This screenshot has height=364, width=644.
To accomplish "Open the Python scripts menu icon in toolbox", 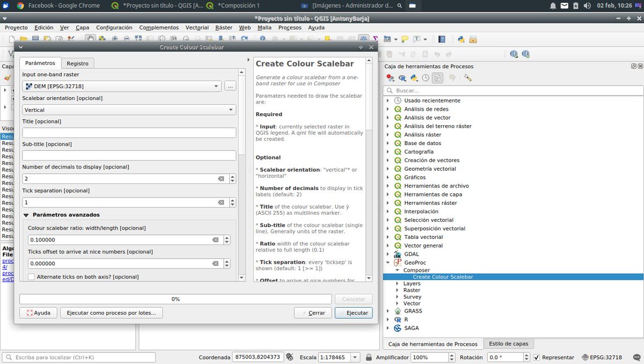I will pyautogui.click(x=414, y=78).
